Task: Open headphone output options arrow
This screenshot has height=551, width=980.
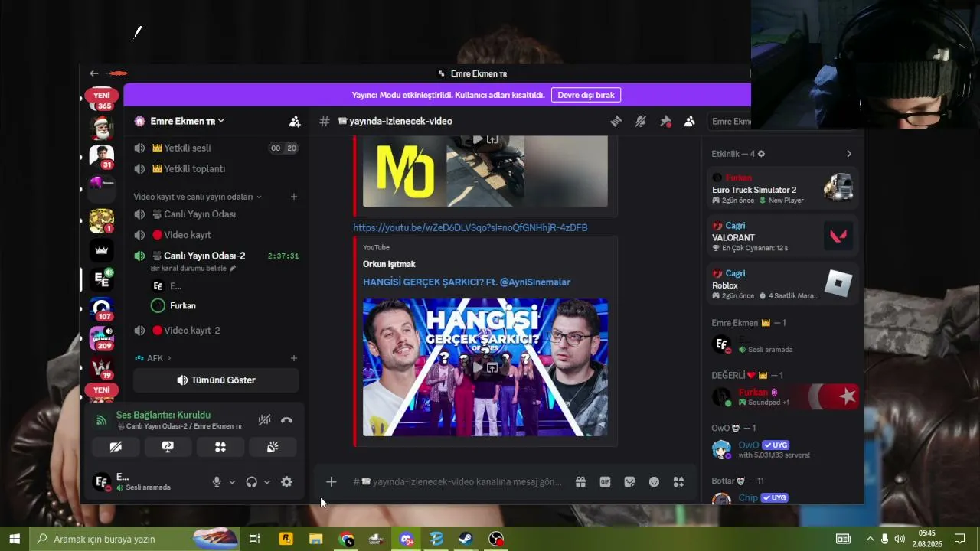Action: pos(266,482)
